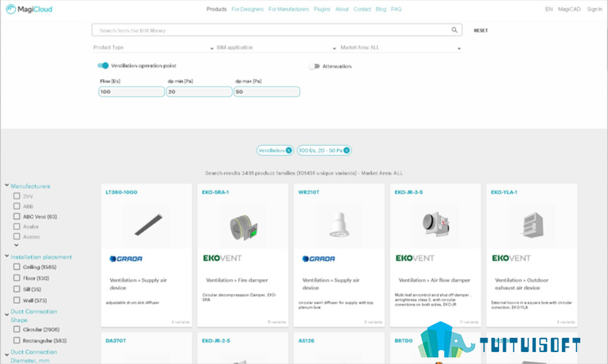Click the EKO-YLA-1 title link
608x364 pixels.
point(504,192)
